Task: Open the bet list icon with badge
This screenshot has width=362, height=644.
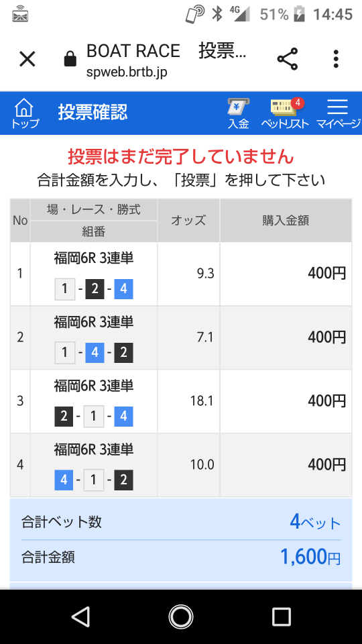Action: click(x=285, y=113)
